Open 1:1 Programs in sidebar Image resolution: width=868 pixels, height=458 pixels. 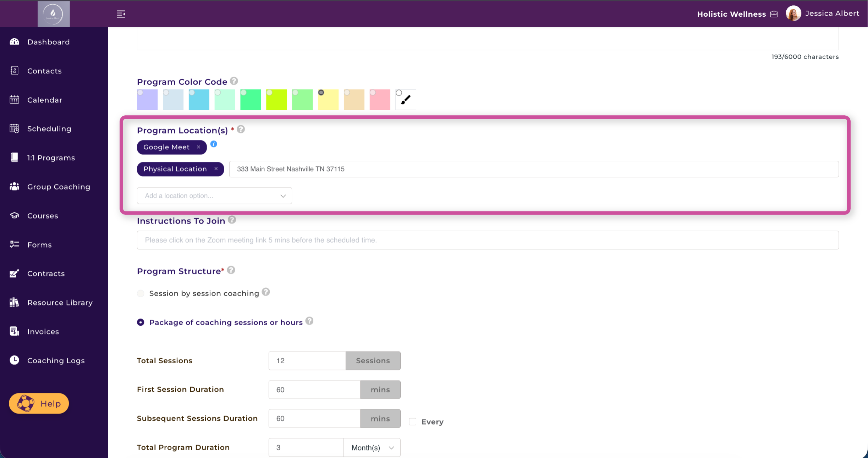(51, 158)
